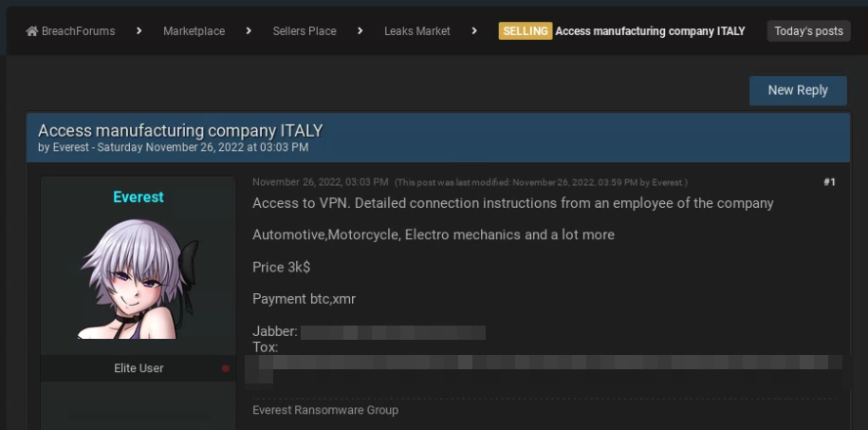Click the home icon beside BreachForums

32,31
